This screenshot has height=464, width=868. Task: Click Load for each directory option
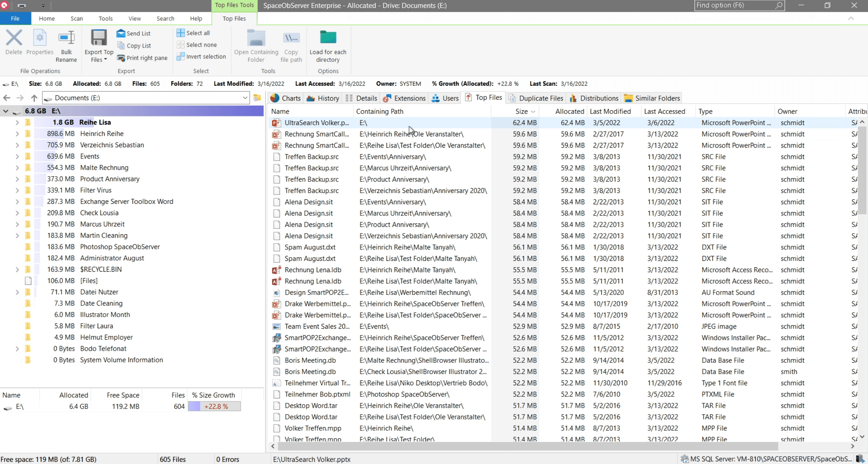(x=328, y=38)
